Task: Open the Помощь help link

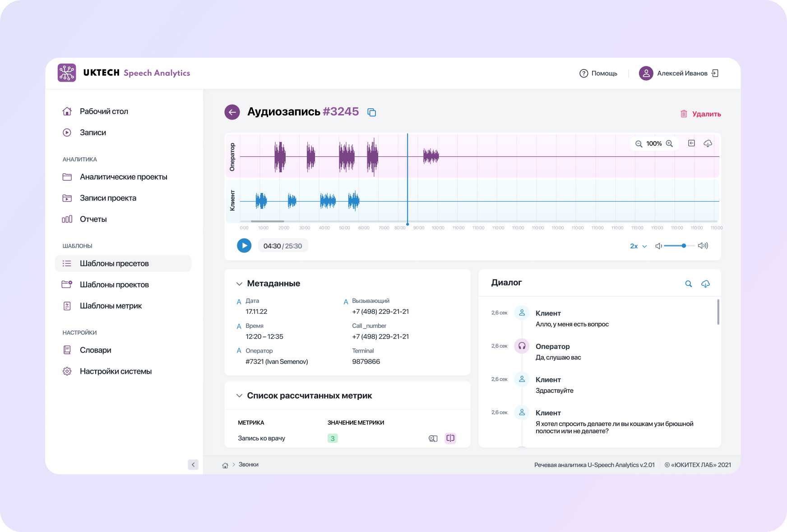Action: point(598,73)
